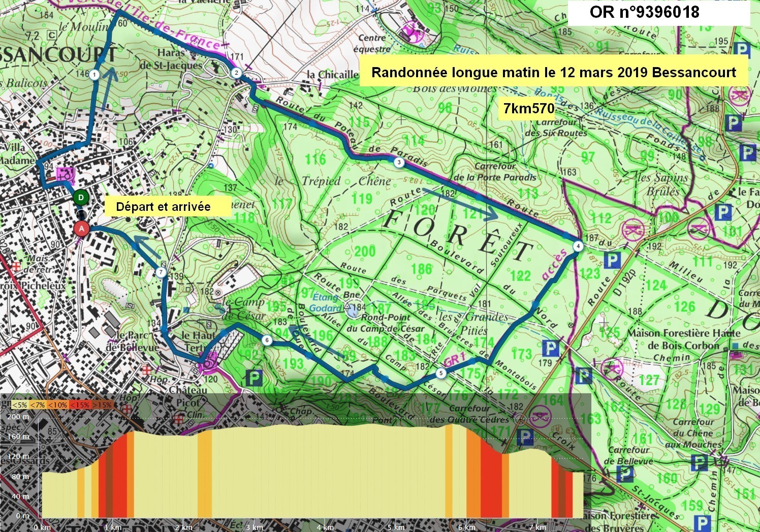This screenshot has width=760, height=532.
Task: Click the Carrefour de la Porte Paradis label
Action: pyautogui.click(x=494, y=172)
